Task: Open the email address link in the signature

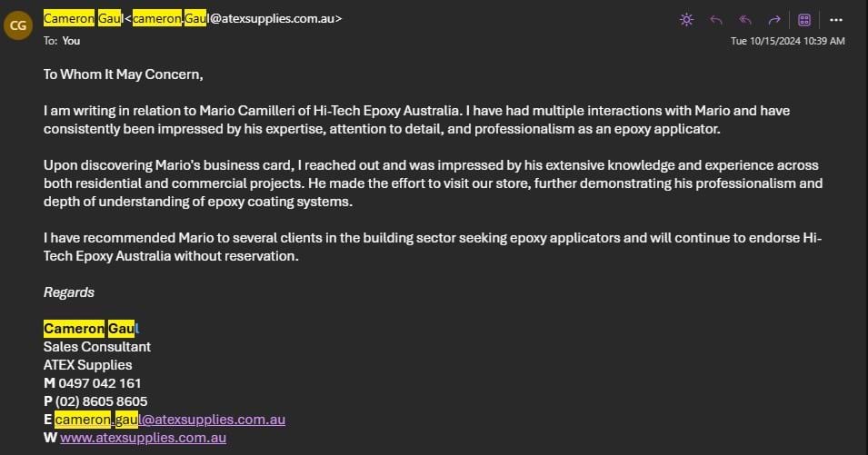Action: point(170,420)
